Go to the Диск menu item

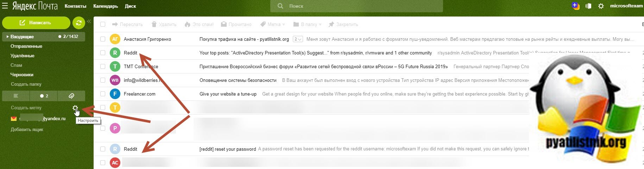pos(130,6)
